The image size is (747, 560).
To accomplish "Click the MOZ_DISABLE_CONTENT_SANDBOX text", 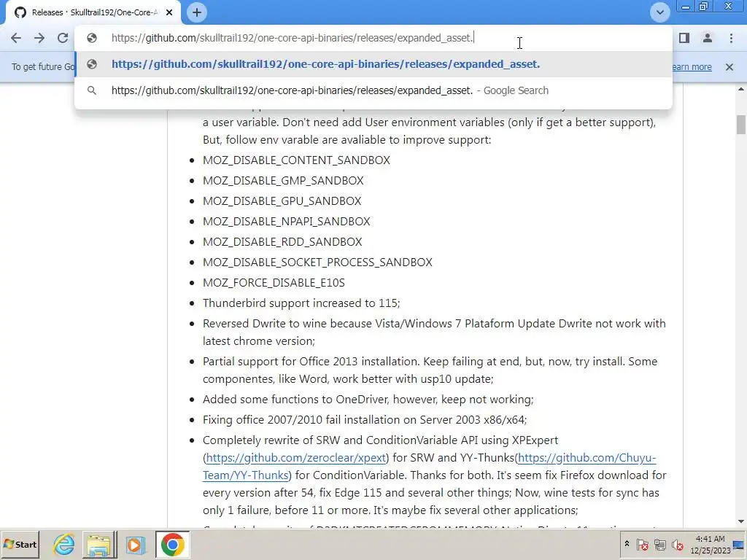I will (x=296, y=160).
